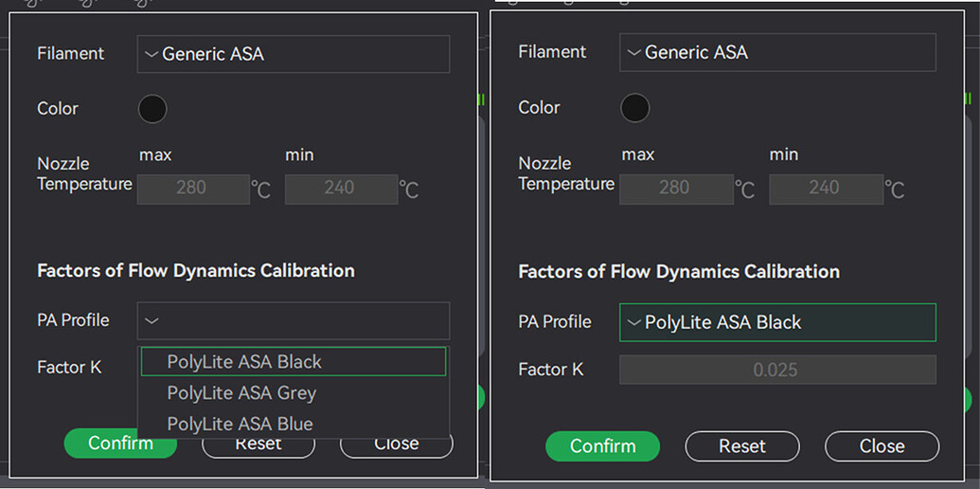Click the PA Profile chevron in right dialog
Image resolution: width=980 pixels, height=489 pixels.
(633, 323)
